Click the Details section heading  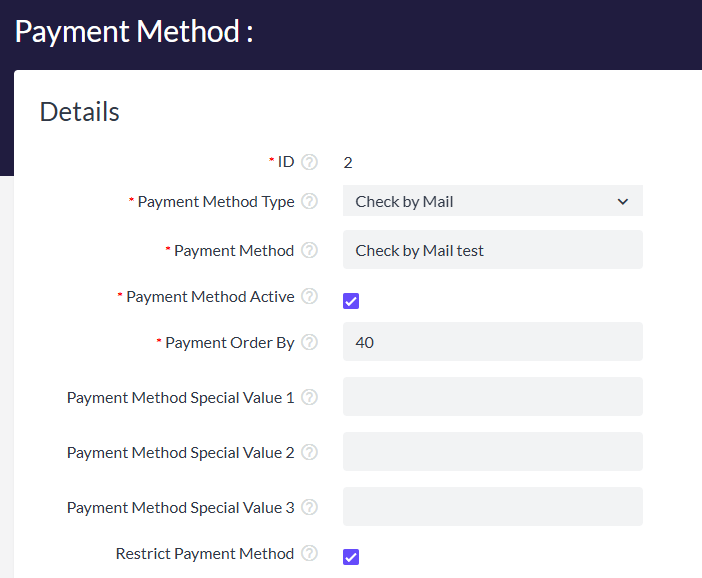[80, 111]
